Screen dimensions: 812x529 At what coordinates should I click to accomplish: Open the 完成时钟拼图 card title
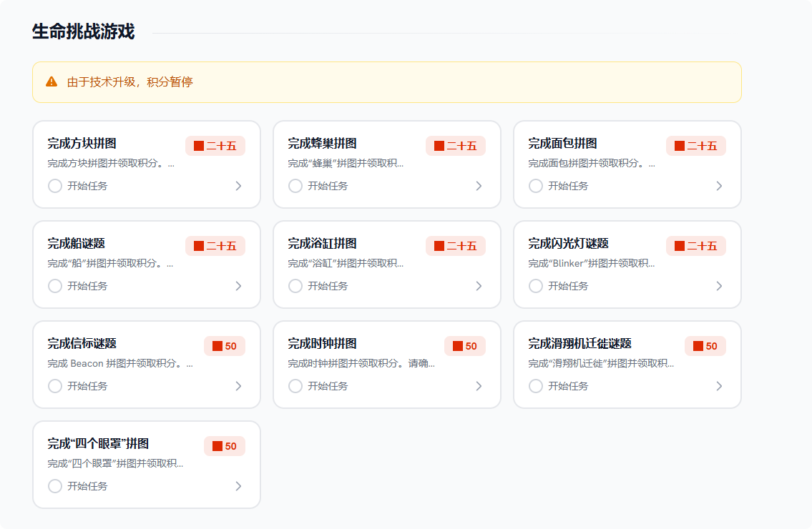pos(322,343)
